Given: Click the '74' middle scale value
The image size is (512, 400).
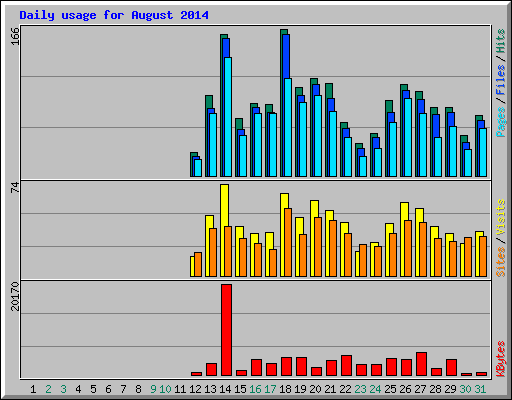Looking at the screenshot, I should tap(15, 188).
